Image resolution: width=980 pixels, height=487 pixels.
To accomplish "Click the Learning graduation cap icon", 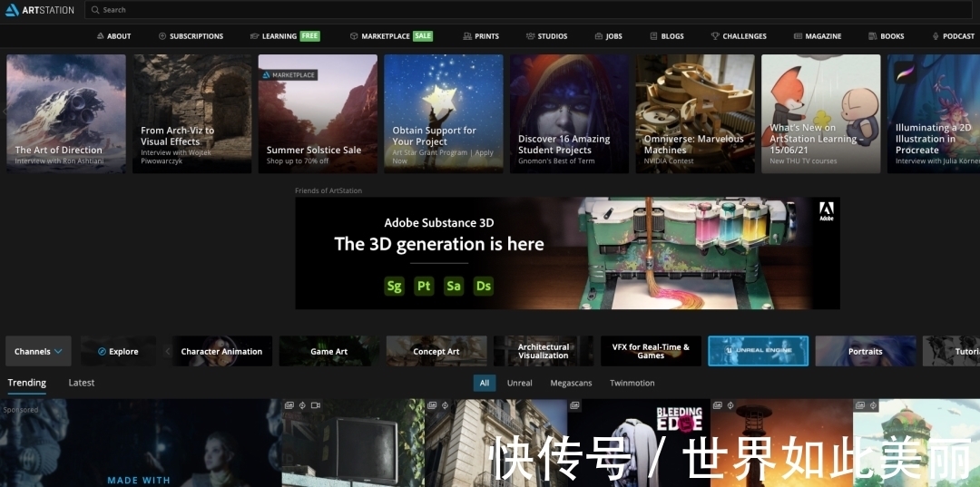I will tap(254, 36).
